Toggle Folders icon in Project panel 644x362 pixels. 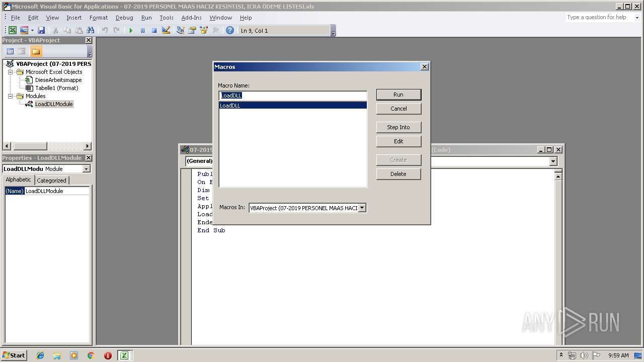(x=36, y=51)
